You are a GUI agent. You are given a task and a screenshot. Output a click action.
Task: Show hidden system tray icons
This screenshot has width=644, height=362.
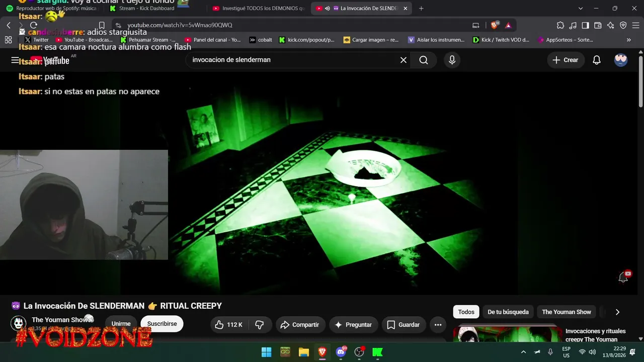pyautogui.click(x=523, y=352)
